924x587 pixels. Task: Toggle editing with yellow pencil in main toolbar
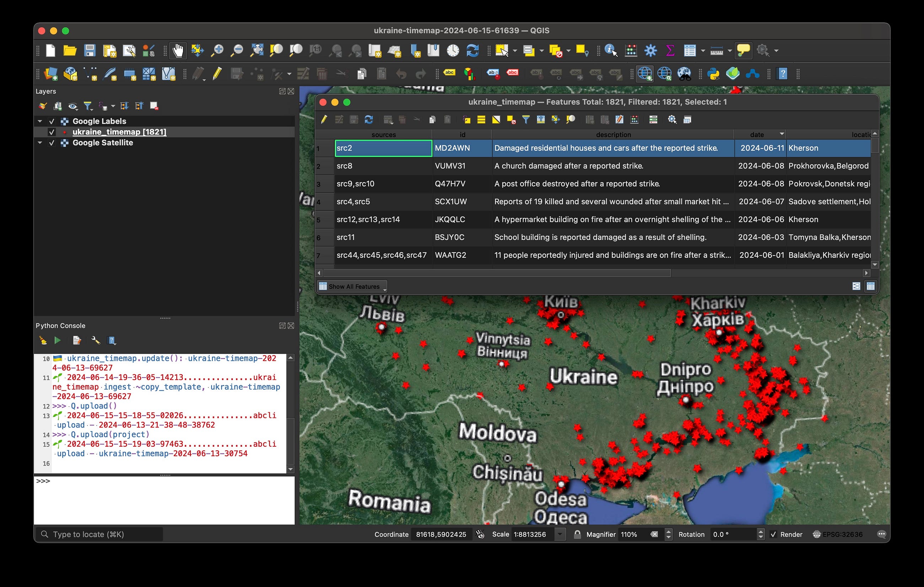tap(217, 73)
